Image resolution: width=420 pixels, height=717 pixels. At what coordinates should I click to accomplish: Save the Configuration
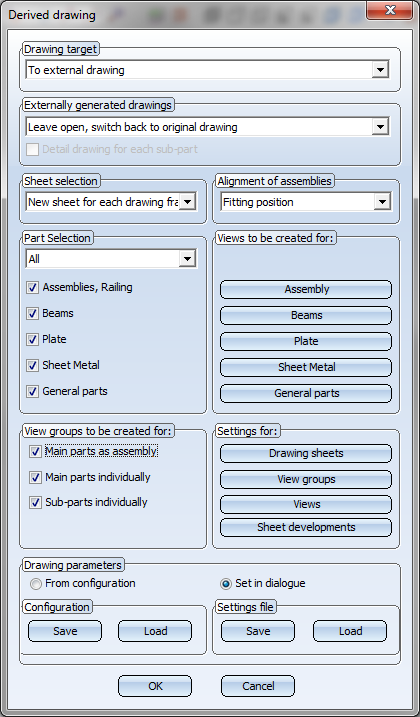tap(65, 631)
